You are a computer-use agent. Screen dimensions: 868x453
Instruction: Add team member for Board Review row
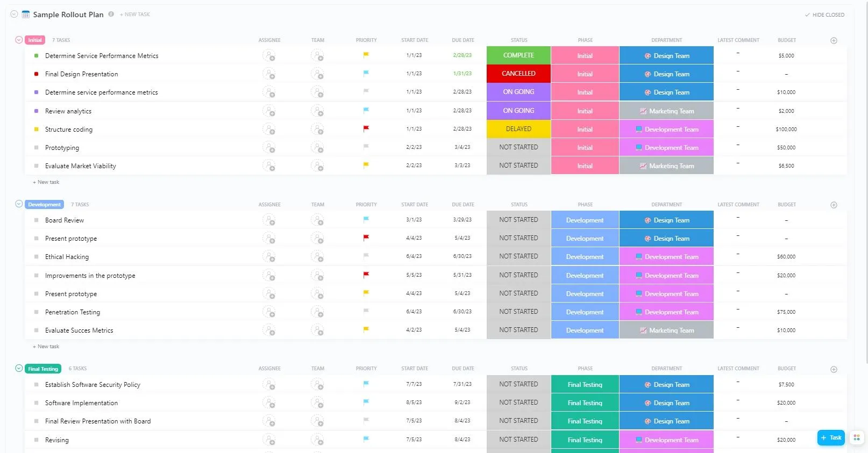(x=317, y=220)
